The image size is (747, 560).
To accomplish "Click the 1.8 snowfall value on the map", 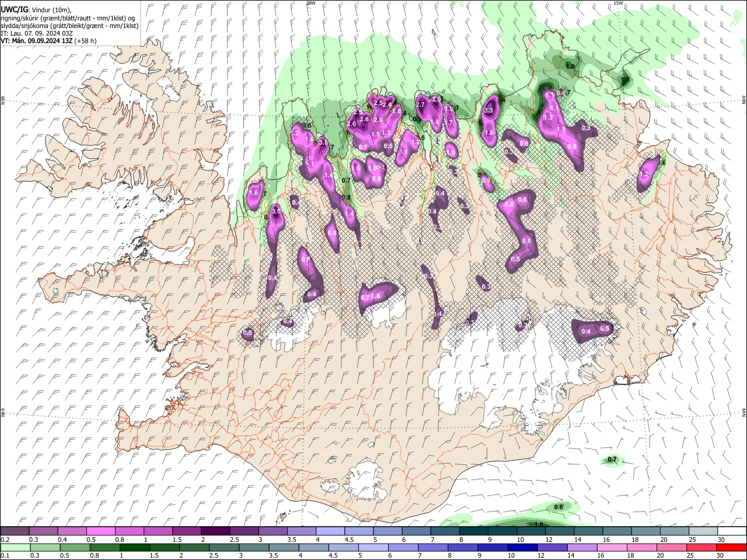I will pos(397,111).
